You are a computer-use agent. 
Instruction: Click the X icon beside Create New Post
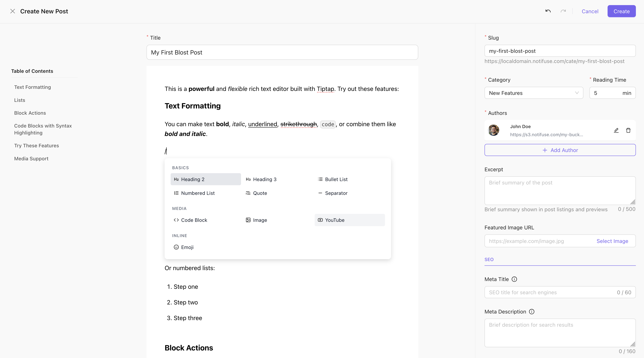12,11
